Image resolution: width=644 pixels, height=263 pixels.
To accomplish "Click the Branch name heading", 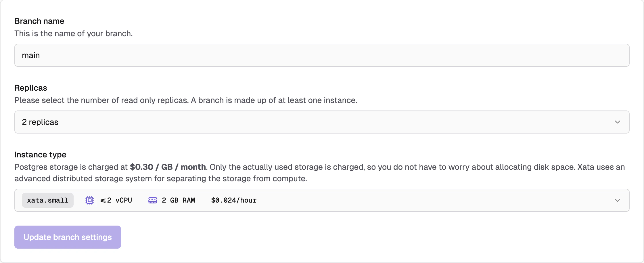I will 39,21.
